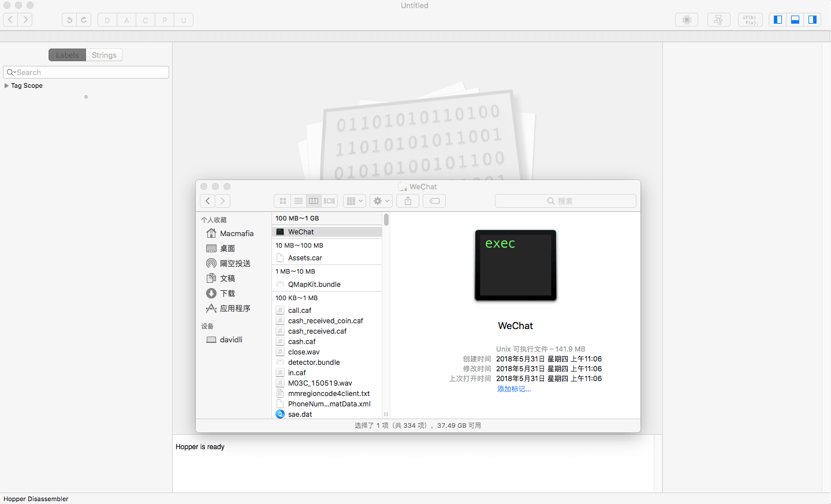Switch Finder to column view

314,201
